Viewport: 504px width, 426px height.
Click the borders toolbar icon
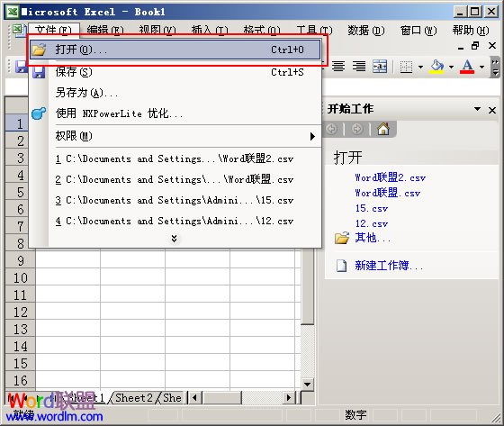tap(406, 67)
